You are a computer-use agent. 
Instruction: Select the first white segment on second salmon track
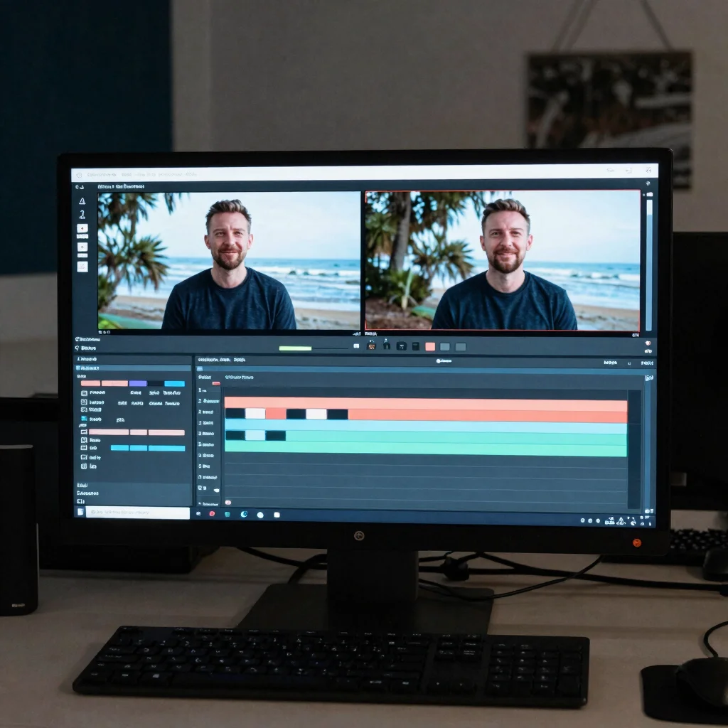(255, 414)
